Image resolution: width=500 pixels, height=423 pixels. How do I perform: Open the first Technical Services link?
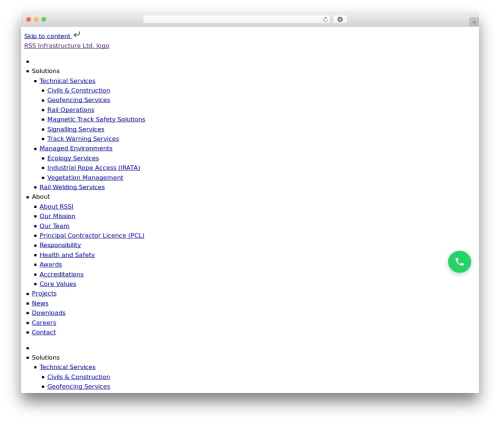[67, 81]
